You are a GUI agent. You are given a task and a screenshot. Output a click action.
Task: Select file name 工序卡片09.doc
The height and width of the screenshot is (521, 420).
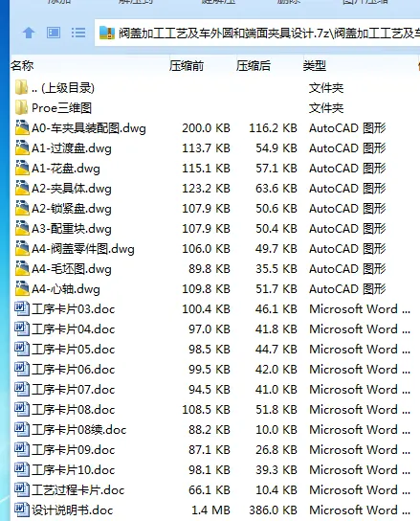coord(74,450)
